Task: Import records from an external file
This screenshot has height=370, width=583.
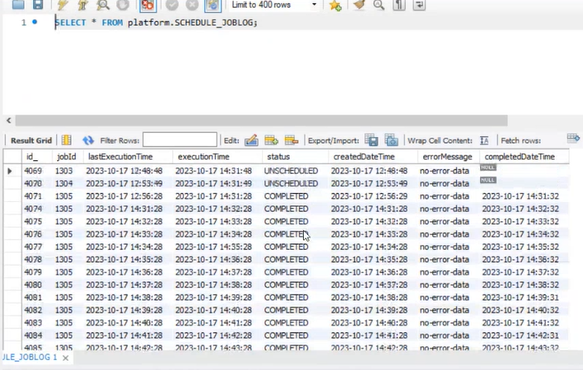Action: tap(391, 140)
